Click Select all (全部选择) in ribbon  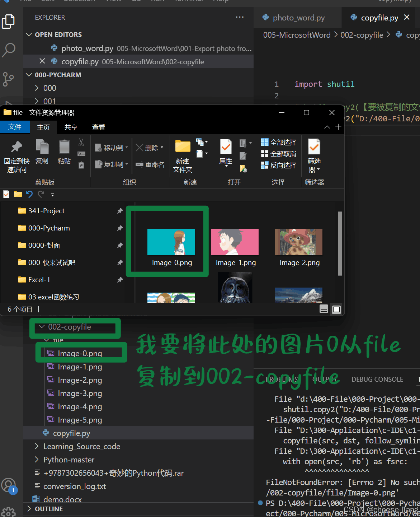pos(279,143)
